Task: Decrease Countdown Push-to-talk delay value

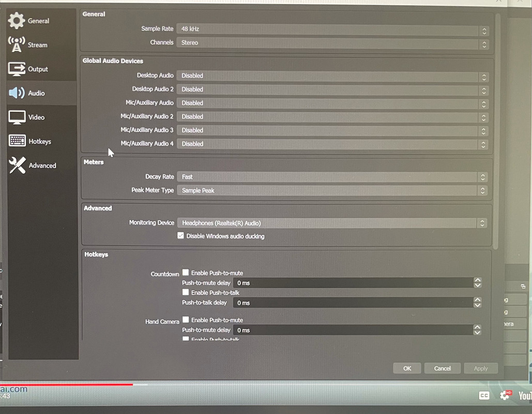Action: 477,305
